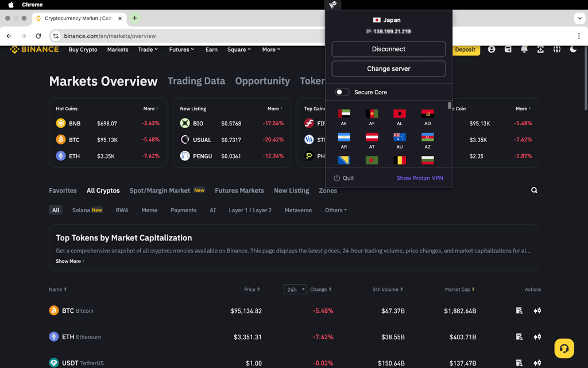Expand the Square menu
The height and width of the screenshot is (368, 588).
[239, 49]
